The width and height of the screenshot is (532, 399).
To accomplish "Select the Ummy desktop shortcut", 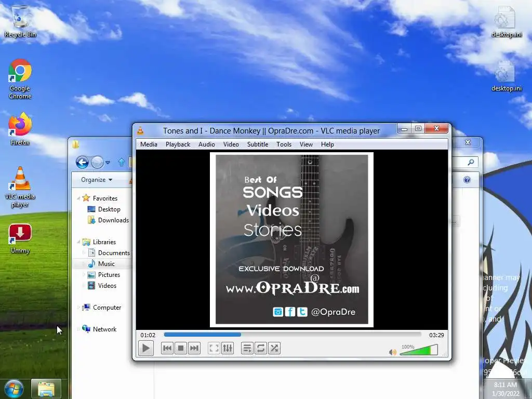I will [x=20, y=239].
